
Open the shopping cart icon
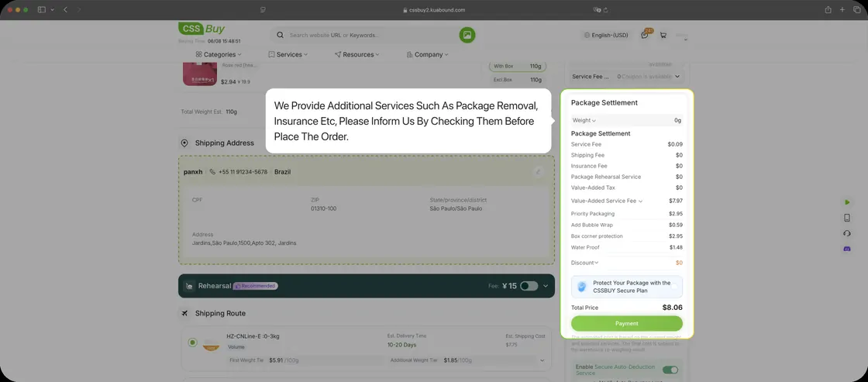[x=663, y=35]
